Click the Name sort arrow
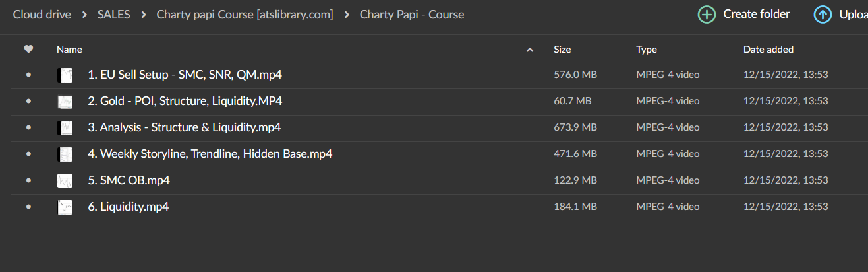This screenshot has height=272, width=868. tap(530, 50)
